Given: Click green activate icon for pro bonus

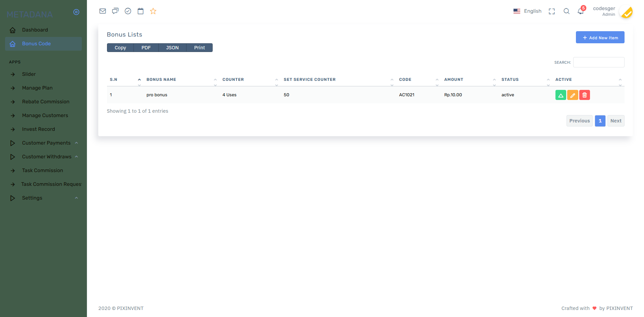Looking at the screenshot, I should [561, 95].
